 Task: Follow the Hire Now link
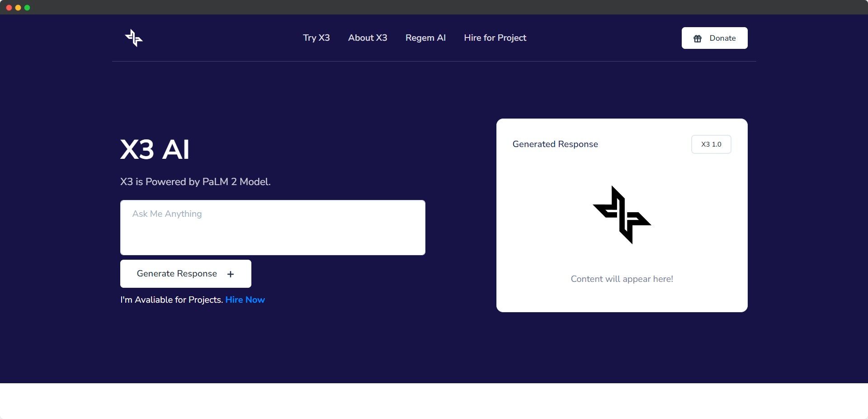click(245, 300)
